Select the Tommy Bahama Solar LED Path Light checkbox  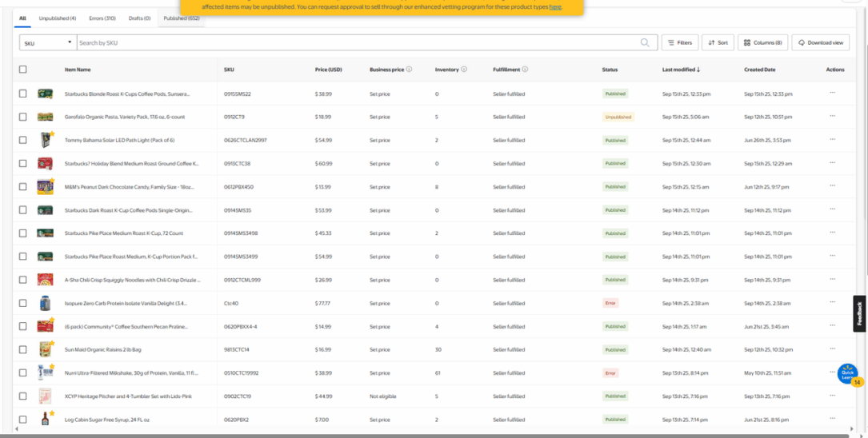23,140
